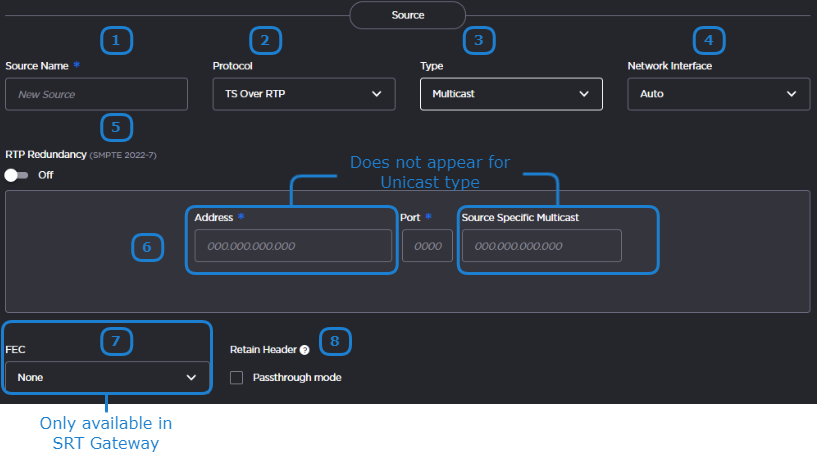This screenshot has height=472, width=837.
Task: Click the Port number field
Action: click(x=427, y=246)
